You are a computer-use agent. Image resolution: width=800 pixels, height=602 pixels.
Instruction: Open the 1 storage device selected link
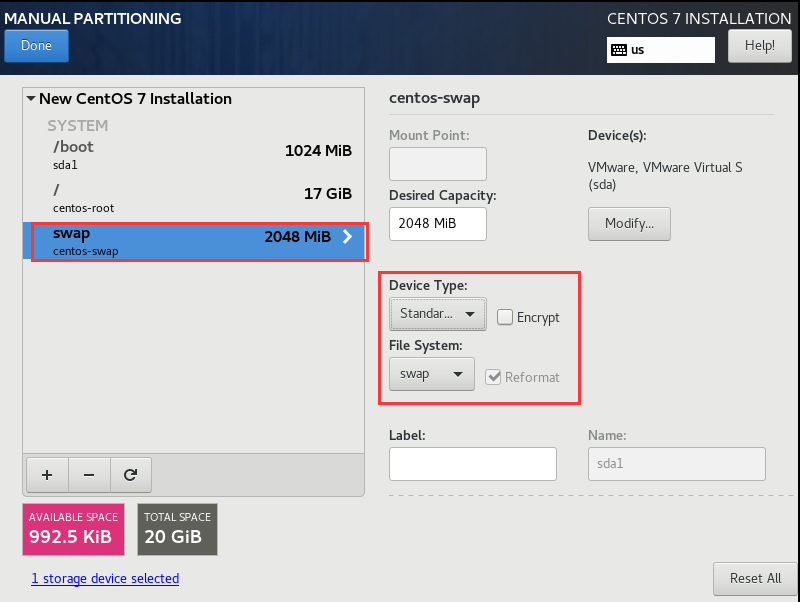point(105,579)
